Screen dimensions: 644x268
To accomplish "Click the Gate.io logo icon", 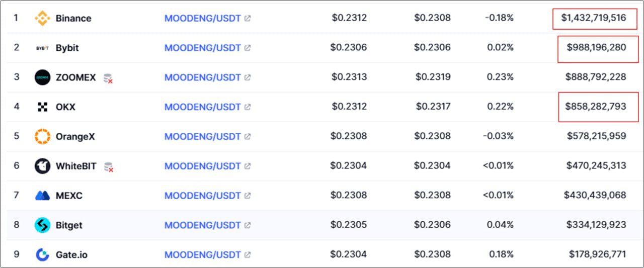I will coord(42,255).
